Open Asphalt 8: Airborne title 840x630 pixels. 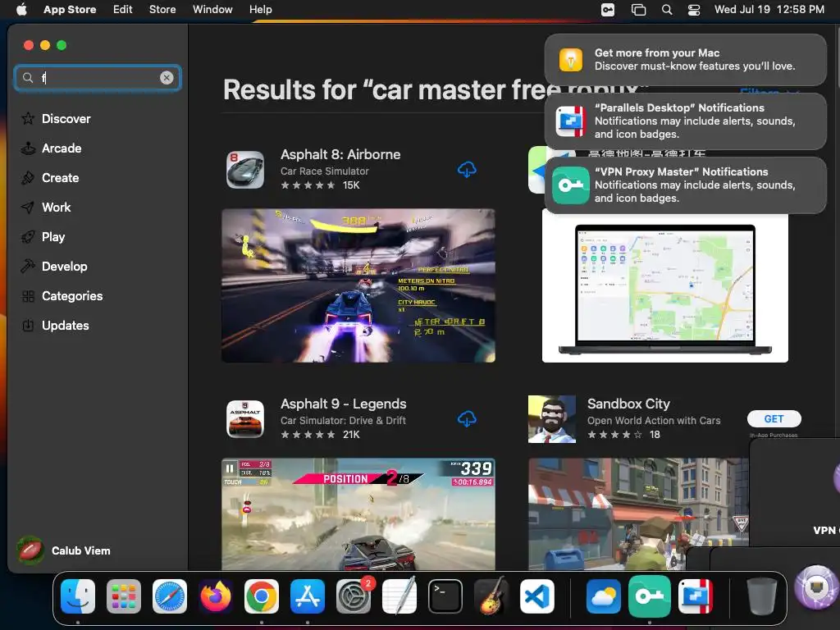click(340, 154)
